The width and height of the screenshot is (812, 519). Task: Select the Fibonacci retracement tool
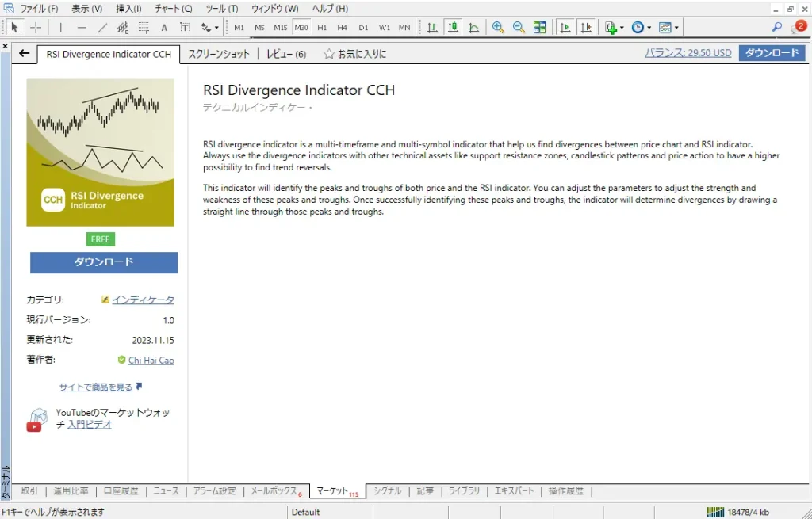tap(144, 28)
